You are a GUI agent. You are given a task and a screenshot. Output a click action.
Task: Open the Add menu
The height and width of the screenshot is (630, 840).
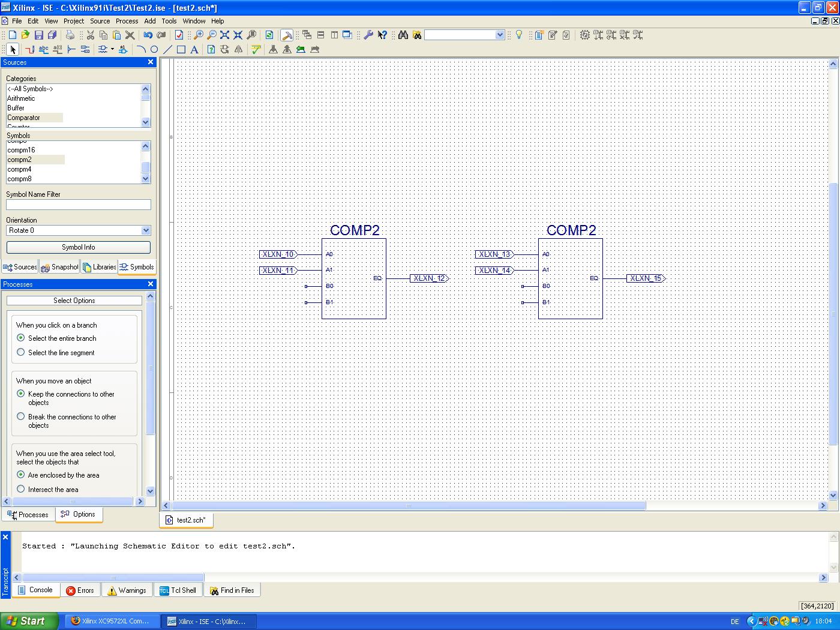tap(150, 21)
